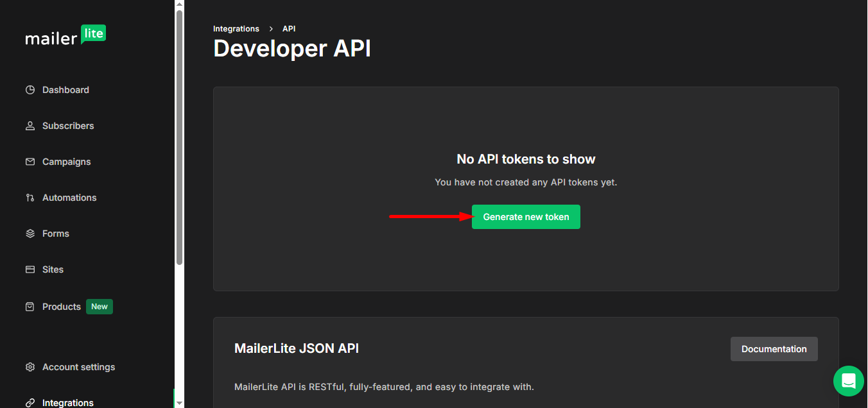This screenshot has height=408, width=868.
Task: Click the Campaigns envelope icon
Action: 30,162
